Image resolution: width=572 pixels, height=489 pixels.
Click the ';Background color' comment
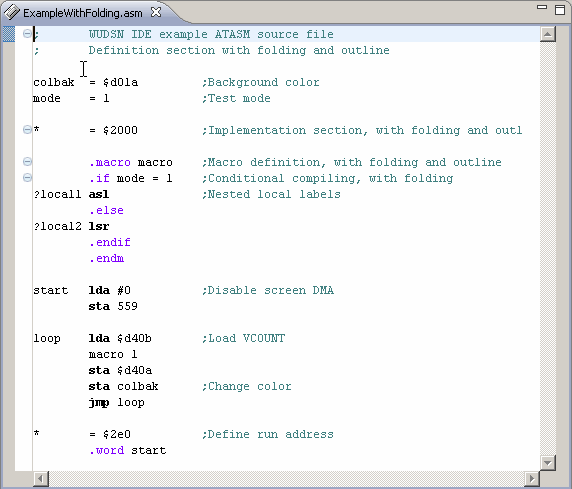tap(261, 82)
